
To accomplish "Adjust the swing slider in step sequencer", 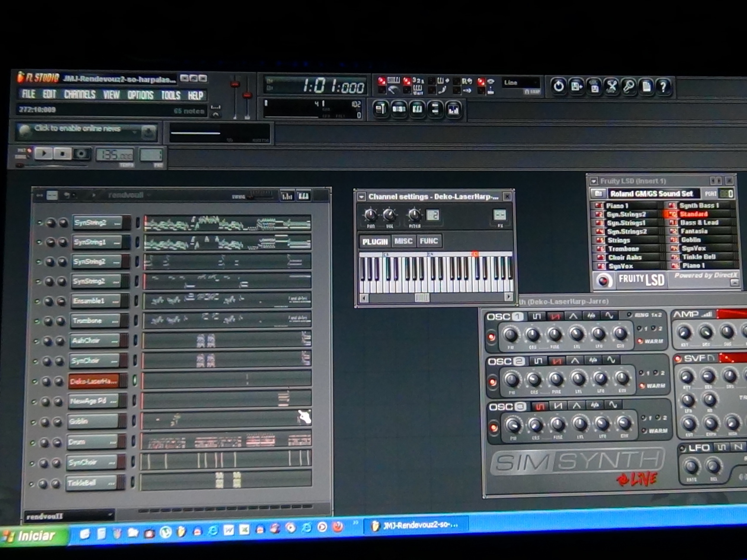I will 259,195.
